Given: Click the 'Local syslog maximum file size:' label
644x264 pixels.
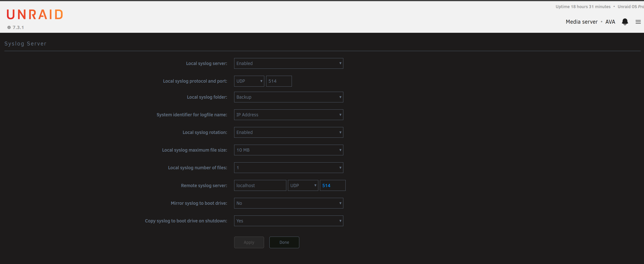Looking at the screenshot, I should coord(194,150).
